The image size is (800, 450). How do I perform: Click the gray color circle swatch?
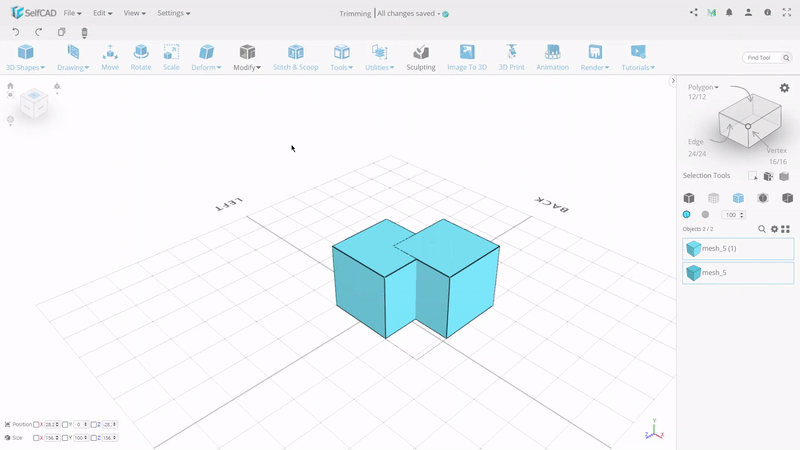705,214
